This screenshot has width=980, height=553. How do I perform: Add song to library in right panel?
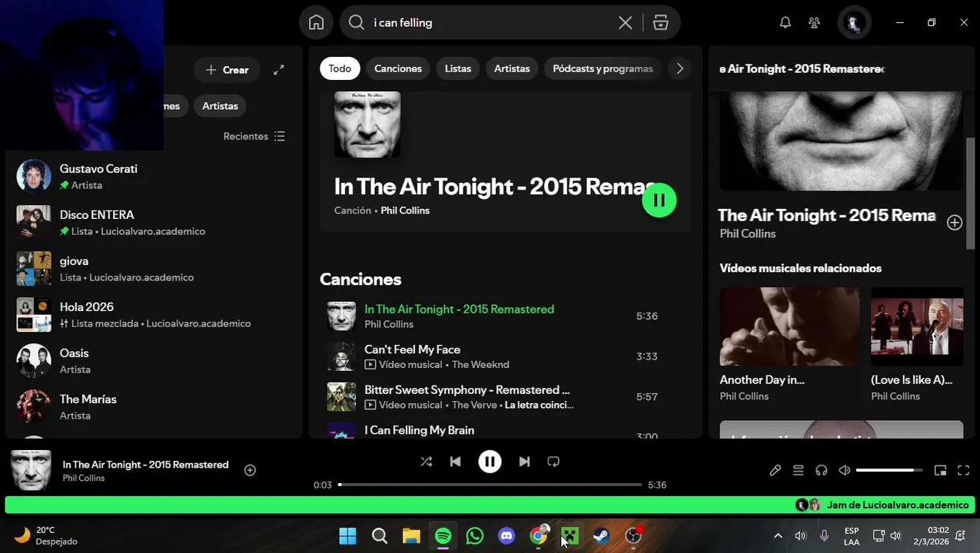(955, 223)
